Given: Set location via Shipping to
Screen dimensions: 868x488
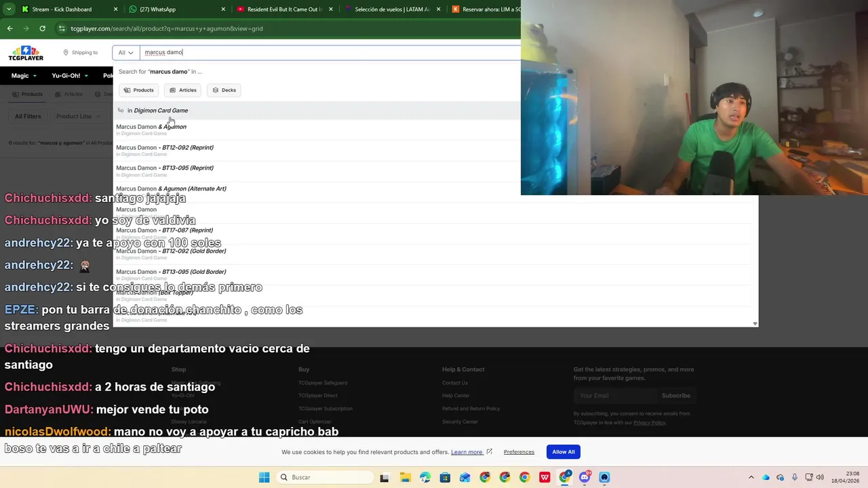Looking at the screenshot, I should click(81, 52).
